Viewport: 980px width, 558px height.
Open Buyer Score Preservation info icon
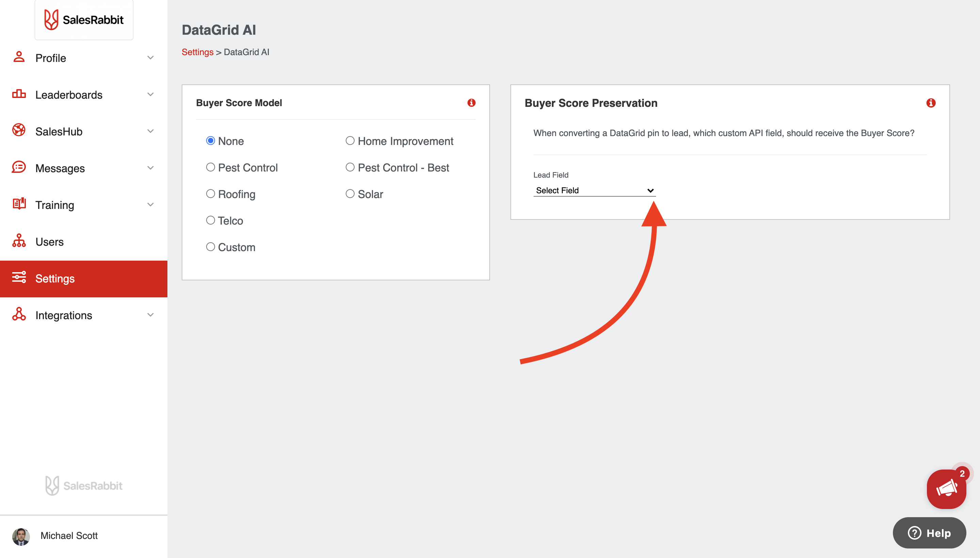pos(931,103)
